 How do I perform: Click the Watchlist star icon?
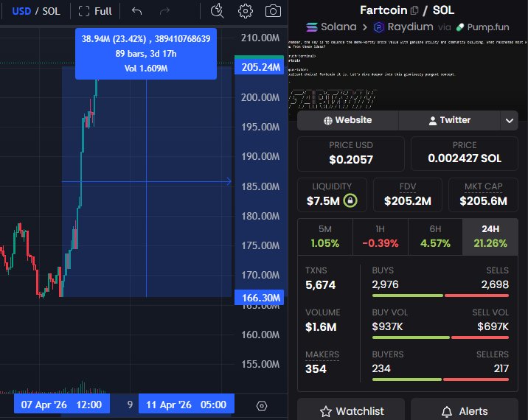click(326, 411)
